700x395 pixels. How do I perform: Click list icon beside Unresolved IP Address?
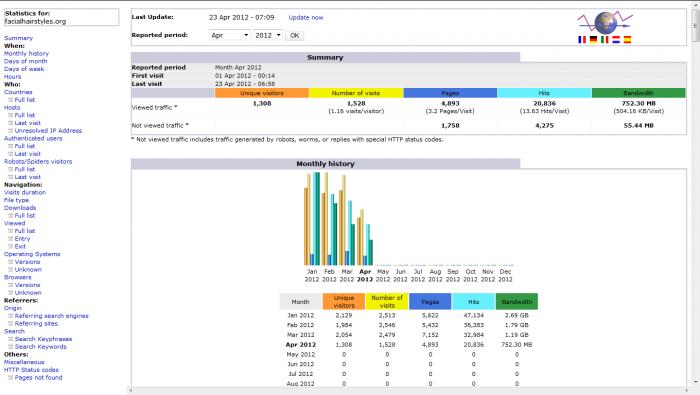[11, 131]
